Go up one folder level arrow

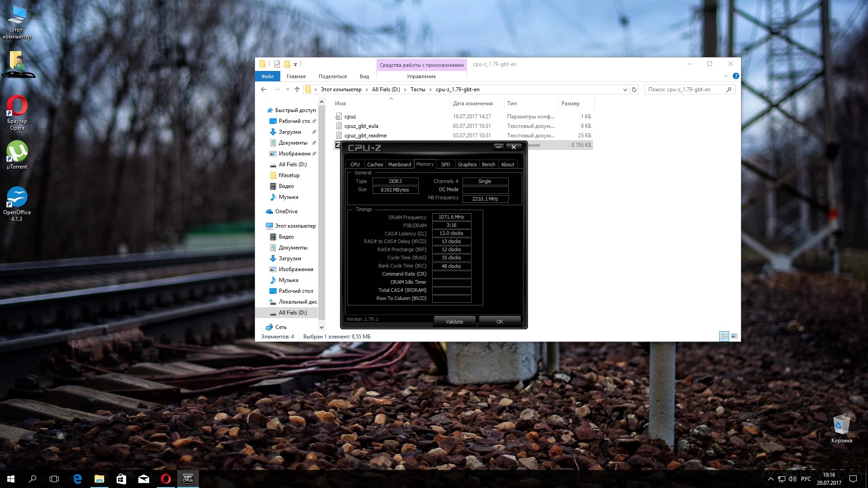297,89
